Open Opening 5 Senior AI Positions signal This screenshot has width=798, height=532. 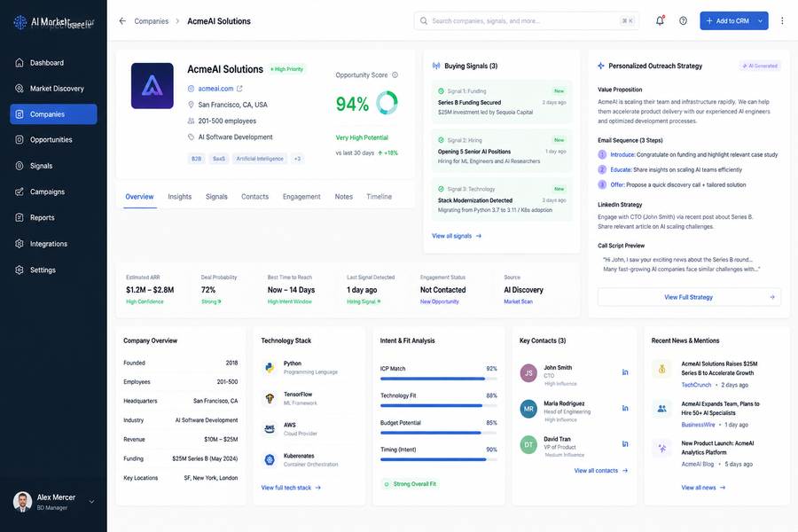pos(502,150)
